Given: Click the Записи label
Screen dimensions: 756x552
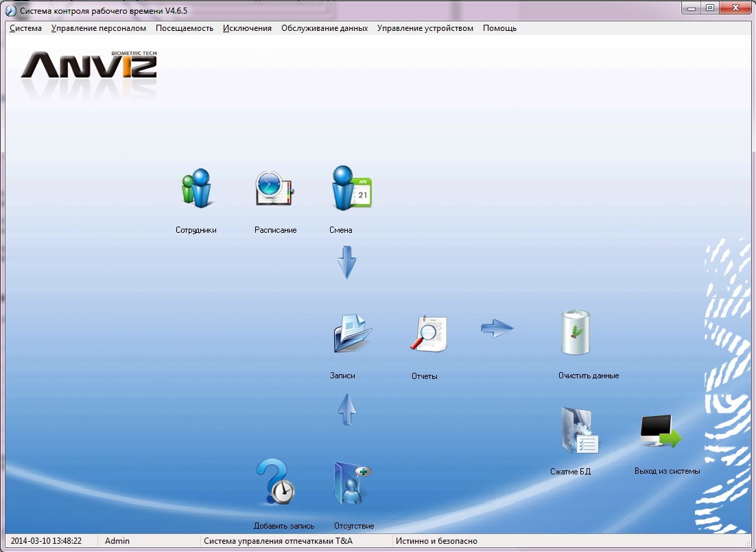Looking at the screenshot, I should point(342,376).
